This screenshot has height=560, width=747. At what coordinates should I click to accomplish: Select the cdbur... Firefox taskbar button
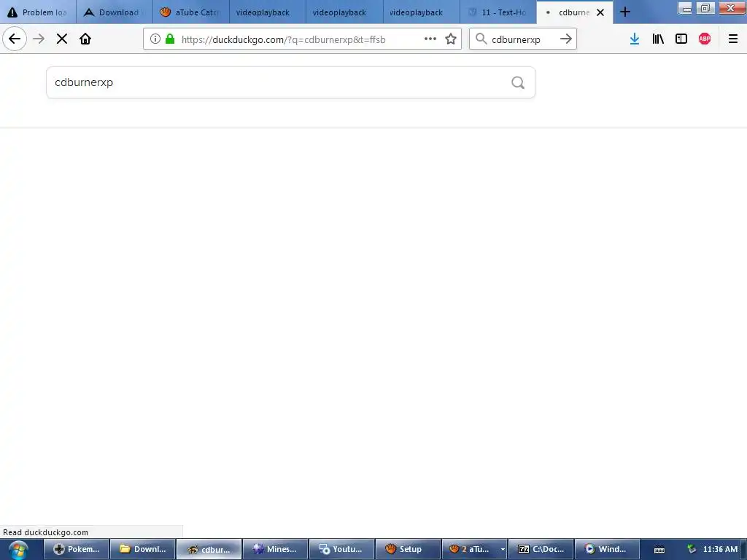(x=209, y=549)
